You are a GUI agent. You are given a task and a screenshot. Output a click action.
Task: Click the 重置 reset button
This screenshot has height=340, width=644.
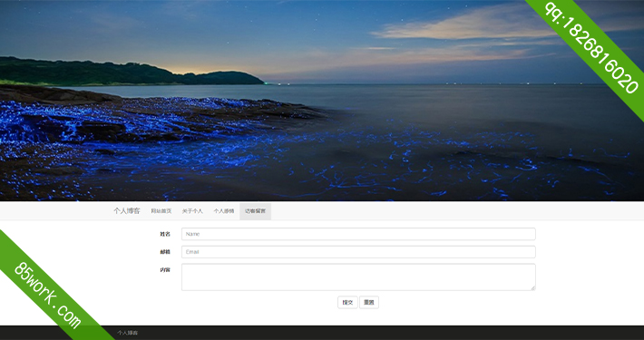point(369,302)
